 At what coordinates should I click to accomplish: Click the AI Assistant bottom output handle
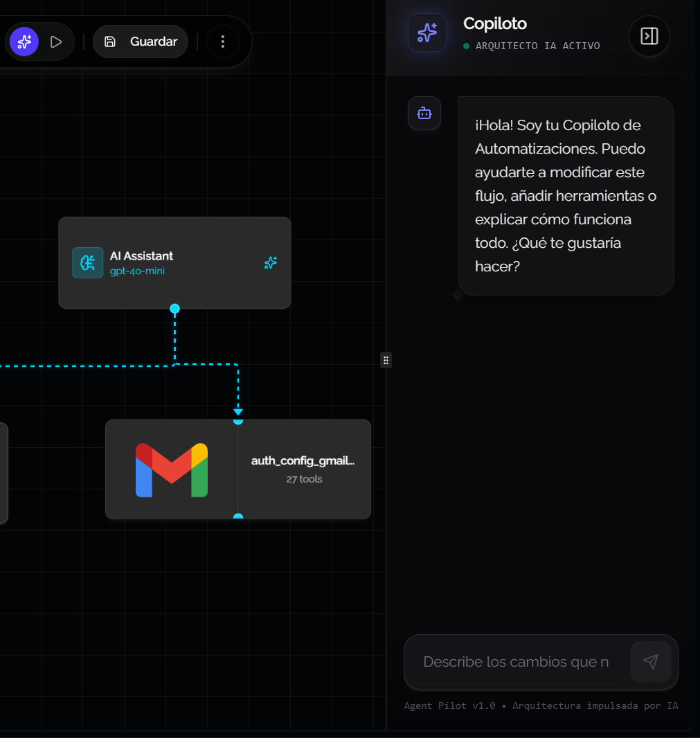tap(174, 309)
